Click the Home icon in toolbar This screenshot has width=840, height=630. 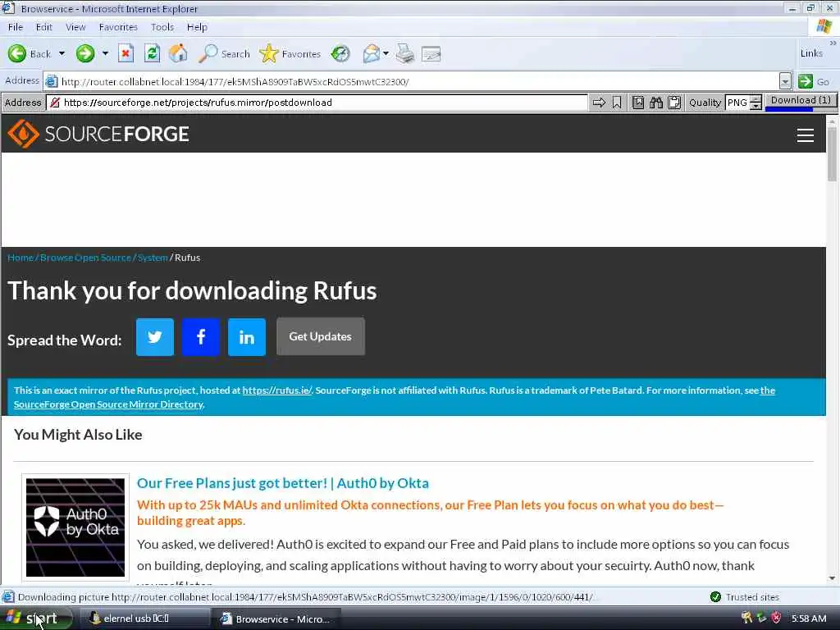tap(178, 53)
